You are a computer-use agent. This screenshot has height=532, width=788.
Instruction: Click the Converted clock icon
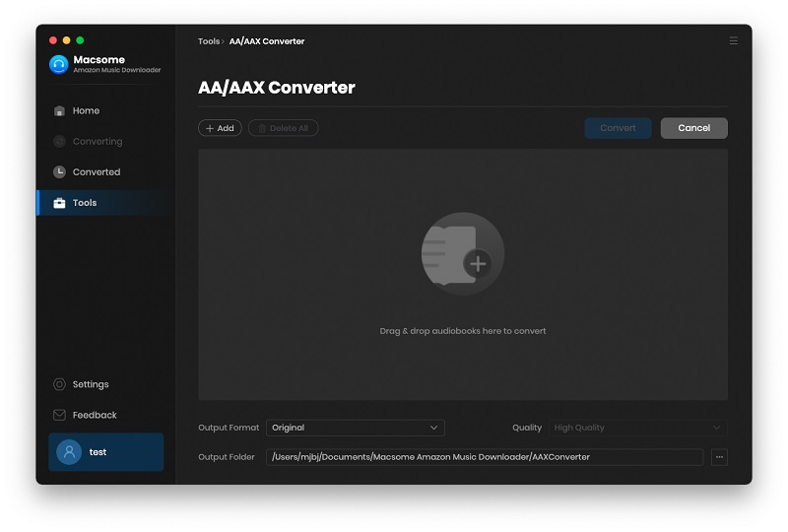(x=59, y=172)
